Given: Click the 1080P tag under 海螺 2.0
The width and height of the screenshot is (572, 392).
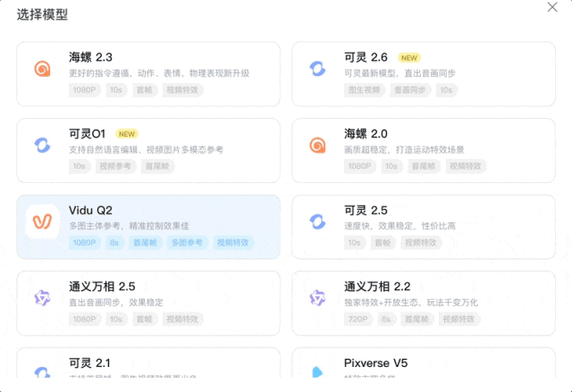Looking at the screenshot, I should pyautogui.click(x=359, y=166).
